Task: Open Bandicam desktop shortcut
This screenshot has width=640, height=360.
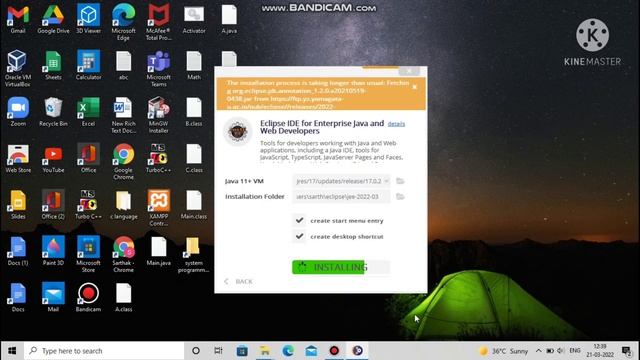Action: coord(88,298)
